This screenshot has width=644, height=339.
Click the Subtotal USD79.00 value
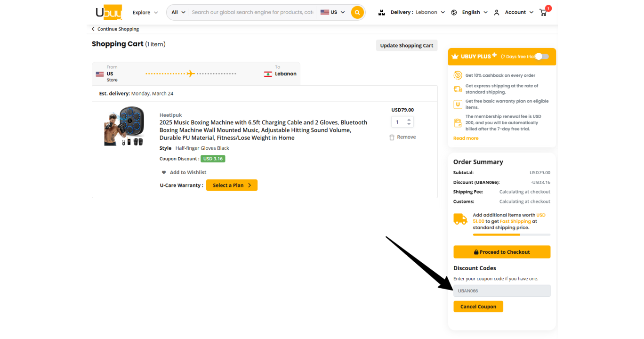tap(540, 173)
